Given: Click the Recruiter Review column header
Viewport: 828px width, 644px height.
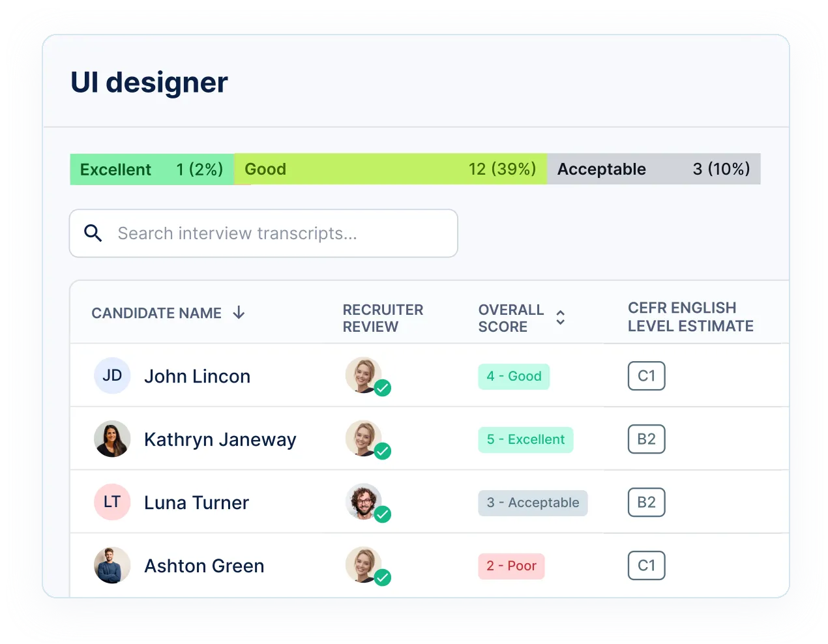Looking at the screenshot, I should 383,318.
